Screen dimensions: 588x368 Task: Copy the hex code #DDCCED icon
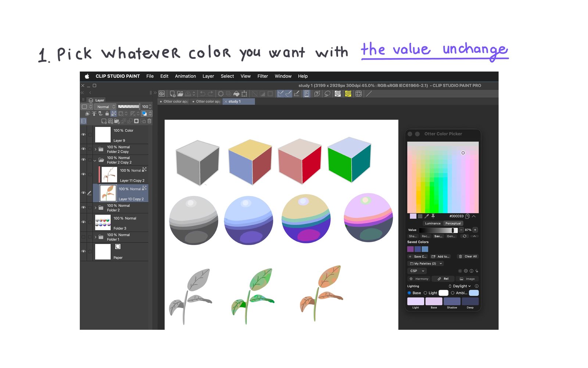[x=467, y=216]
